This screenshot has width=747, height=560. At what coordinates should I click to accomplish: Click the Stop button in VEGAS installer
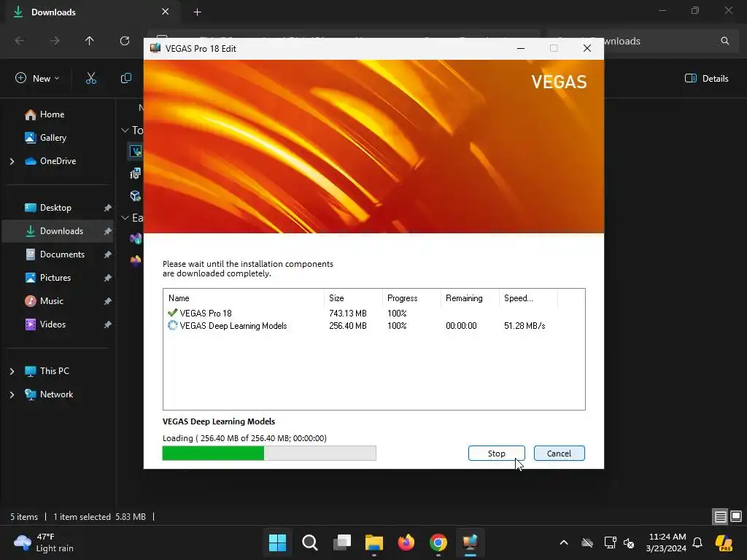(x=496, y=454)
